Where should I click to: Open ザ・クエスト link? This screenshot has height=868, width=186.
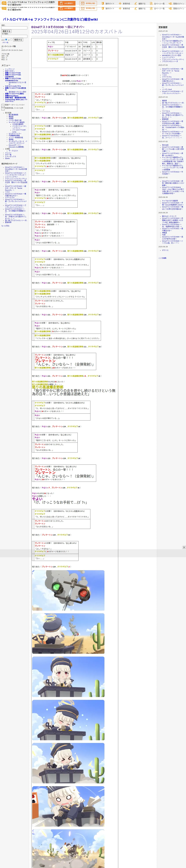tap(13, 151)
